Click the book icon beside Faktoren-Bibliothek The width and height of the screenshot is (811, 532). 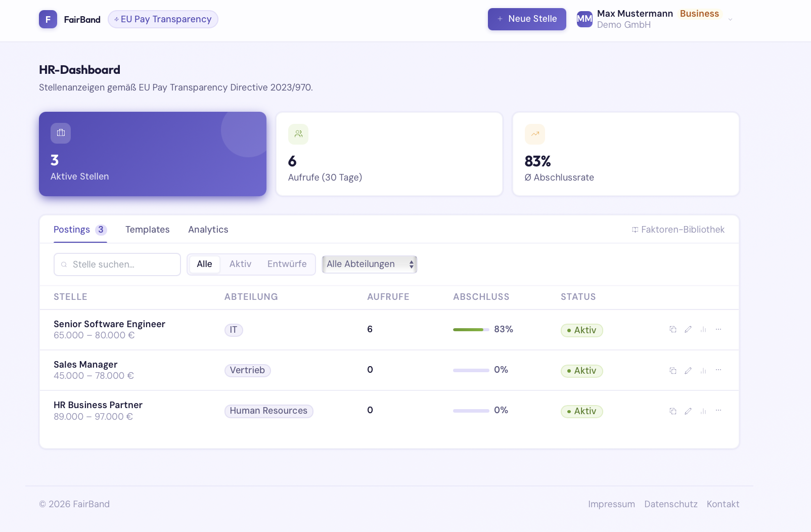click(x=635, y=230)
